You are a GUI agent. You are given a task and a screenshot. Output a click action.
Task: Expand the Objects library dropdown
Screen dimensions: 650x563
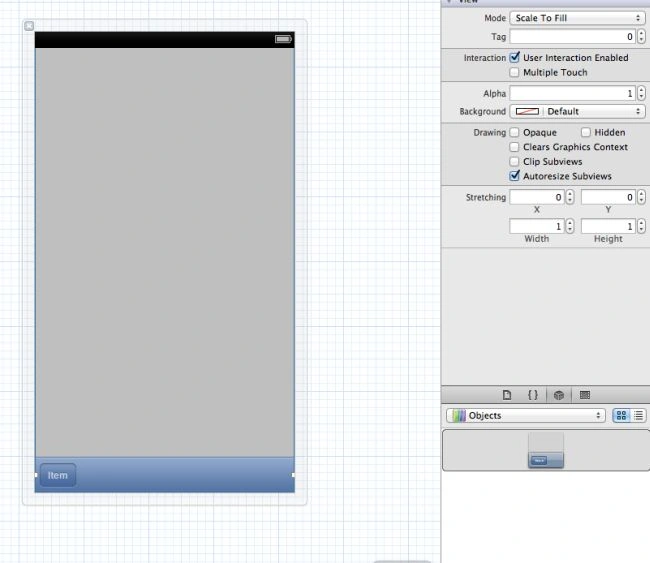pos(526,415)
